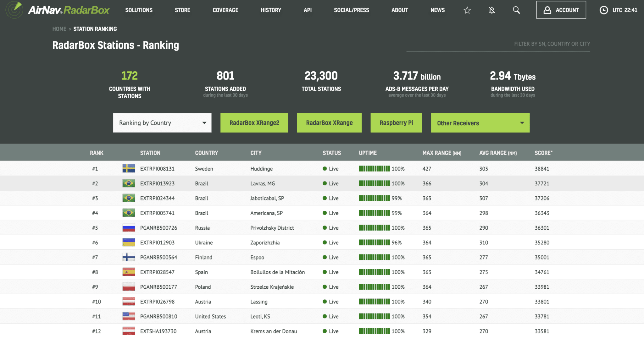The image size is (644, 338).
Task: Click the uptime bar for station EXTRPI012903
Action: pyautogui.click(x=374, y=243)
